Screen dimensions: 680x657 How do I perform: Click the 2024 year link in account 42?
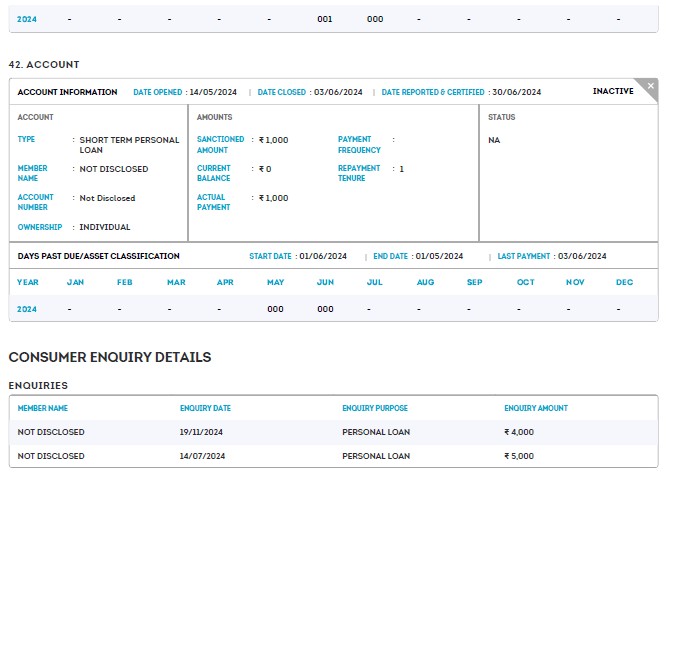click(27, 310)
